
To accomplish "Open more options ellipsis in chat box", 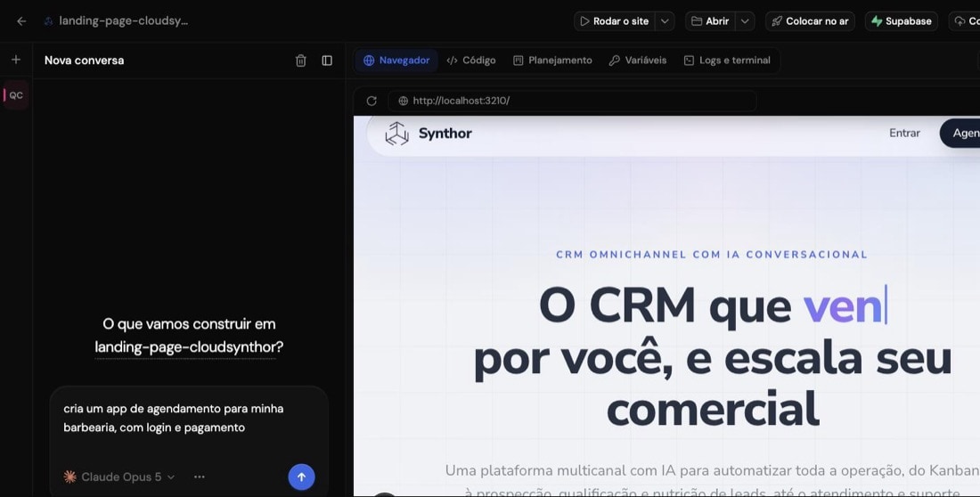I will [x=200, y=477].
